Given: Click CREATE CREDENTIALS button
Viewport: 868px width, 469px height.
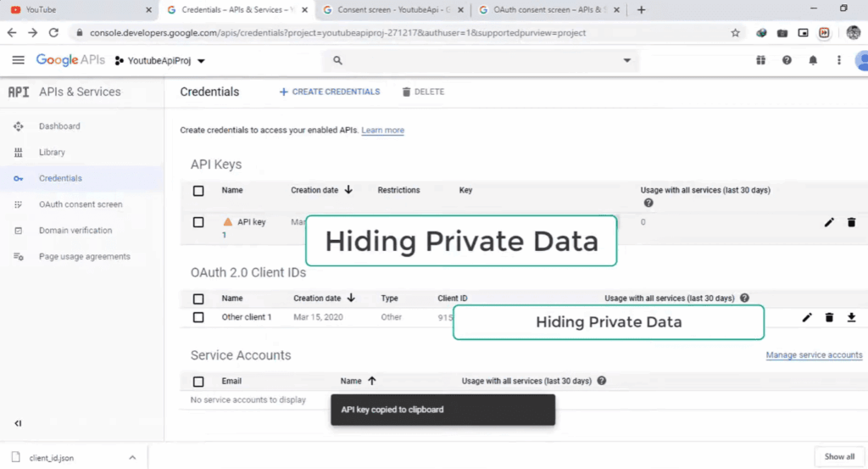Looking at the screenshot, I should tap(330, 92).
